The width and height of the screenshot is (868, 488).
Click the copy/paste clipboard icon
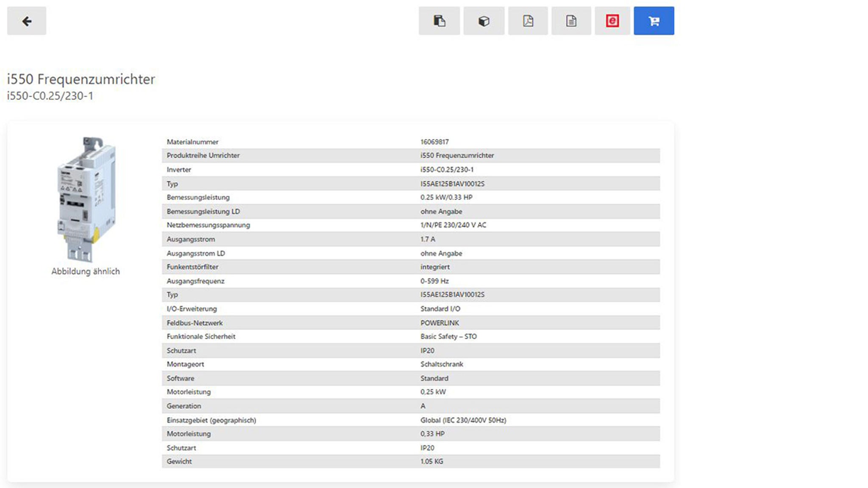coord(439,21)
